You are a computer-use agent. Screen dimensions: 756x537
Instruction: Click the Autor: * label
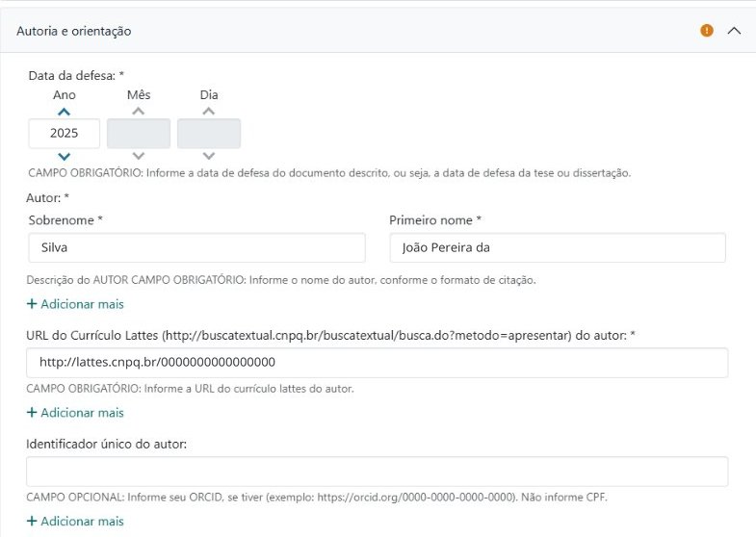coord(48,198)
